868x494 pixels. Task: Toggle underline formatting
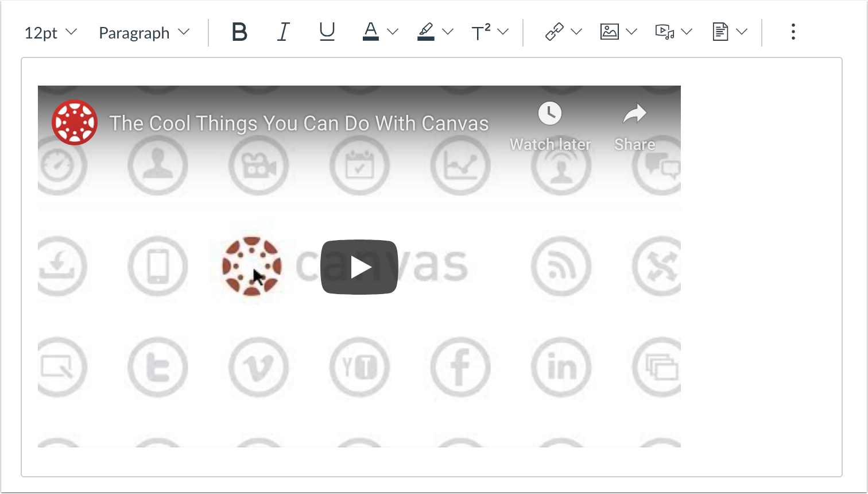pos(327,32)
